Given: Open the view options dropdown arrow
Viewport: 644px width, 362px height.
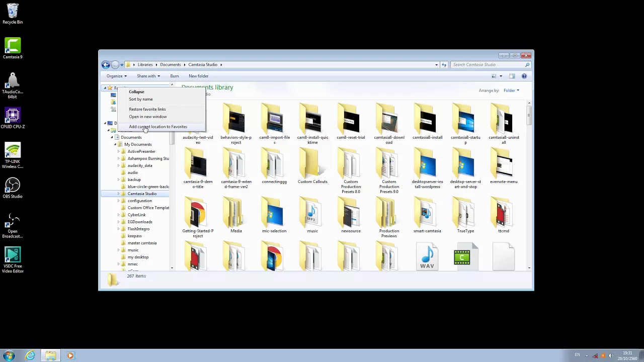Looking at the screenshot, I should [x=501, y=76].
